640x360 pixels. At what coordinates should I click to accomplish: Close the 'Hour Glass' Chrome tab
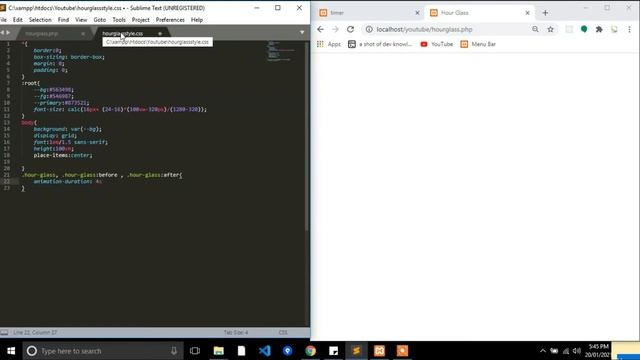pos(527,13)
